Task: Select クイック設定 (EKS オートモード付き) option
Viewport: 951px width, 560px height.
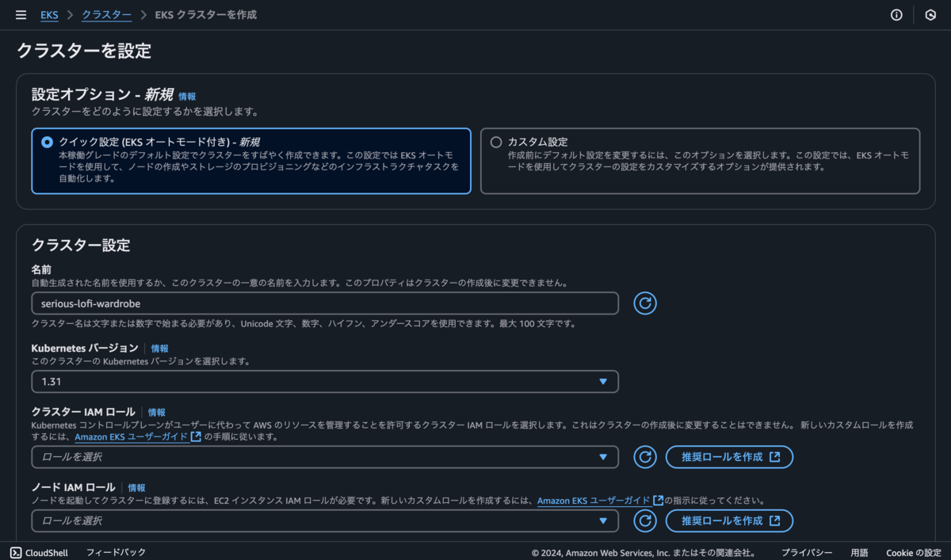Action: 251,162
